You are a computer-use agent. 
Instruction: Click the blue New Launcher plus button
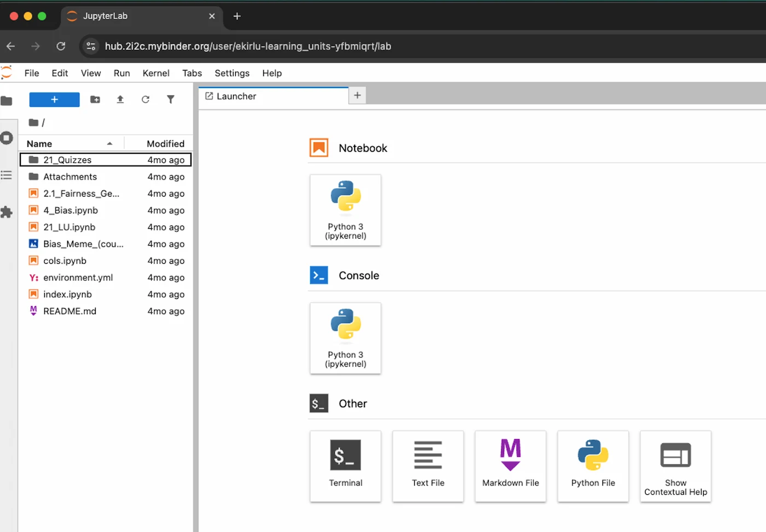point(54,100)
